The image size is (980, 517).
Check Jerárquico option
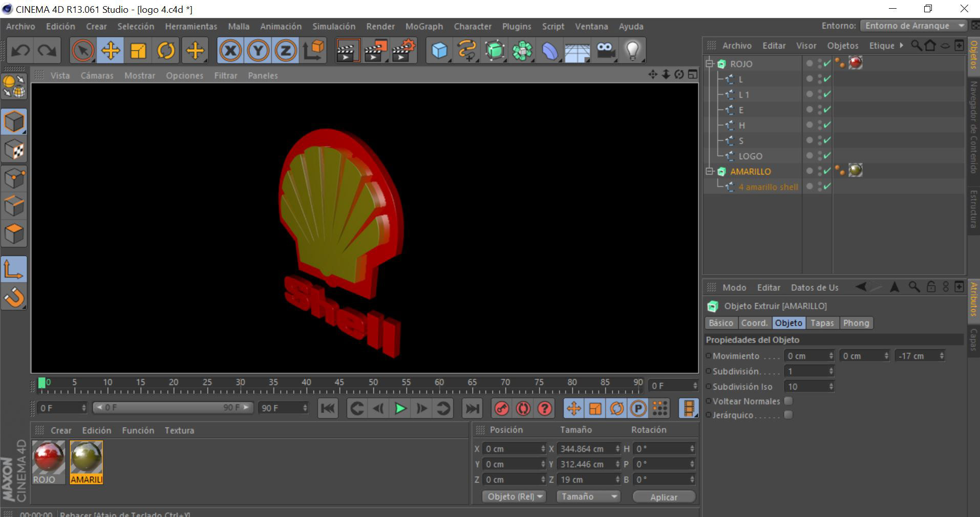click(789, 415)
